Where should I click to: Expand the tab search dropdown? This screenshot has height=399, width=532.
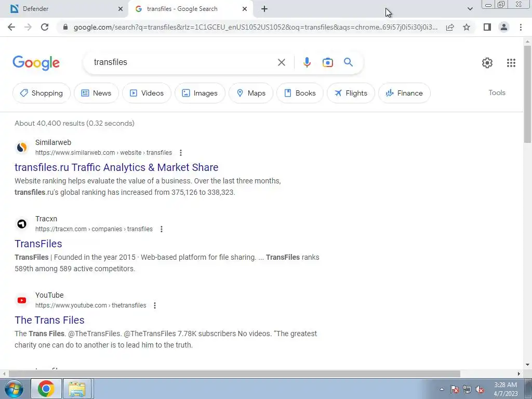pos(470,9)
